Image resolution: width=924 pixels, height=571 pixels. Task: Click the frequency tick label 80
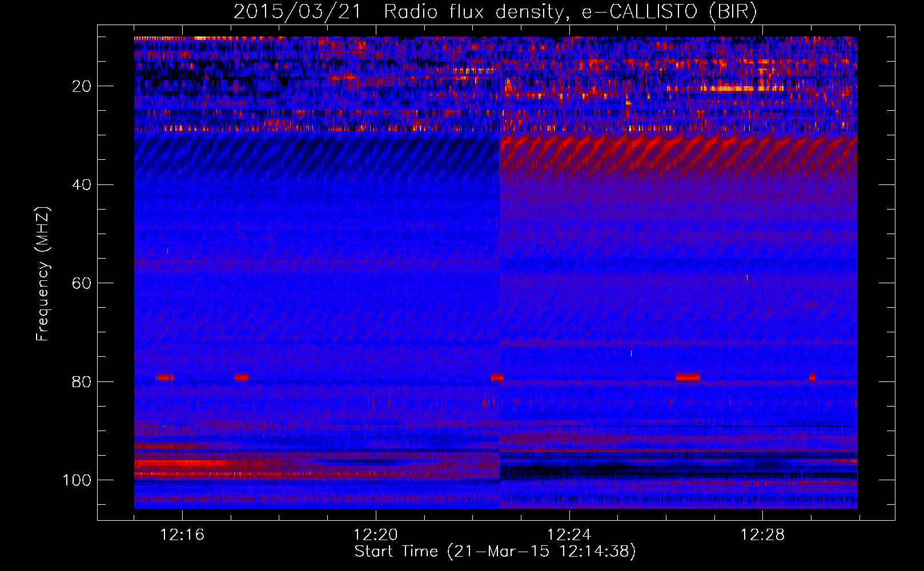(x=82, y=382)
